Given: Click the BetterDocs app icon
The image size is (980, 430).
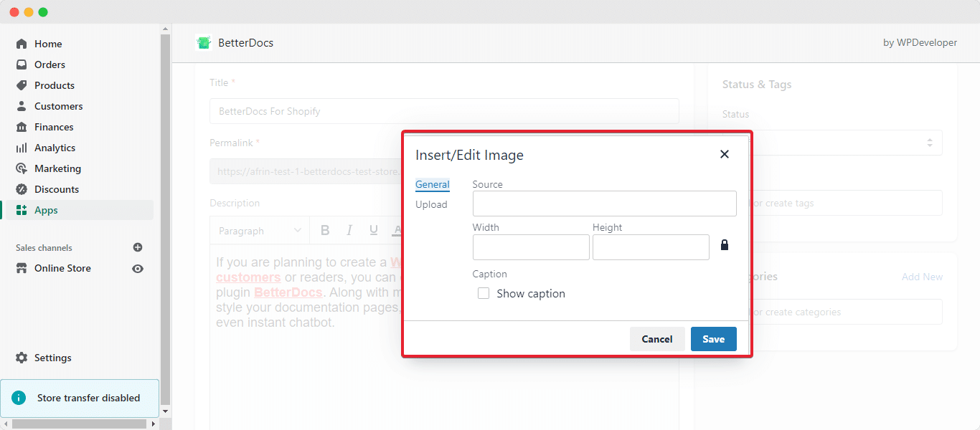Looking at the screenshot, I should (x=204, y=42).
